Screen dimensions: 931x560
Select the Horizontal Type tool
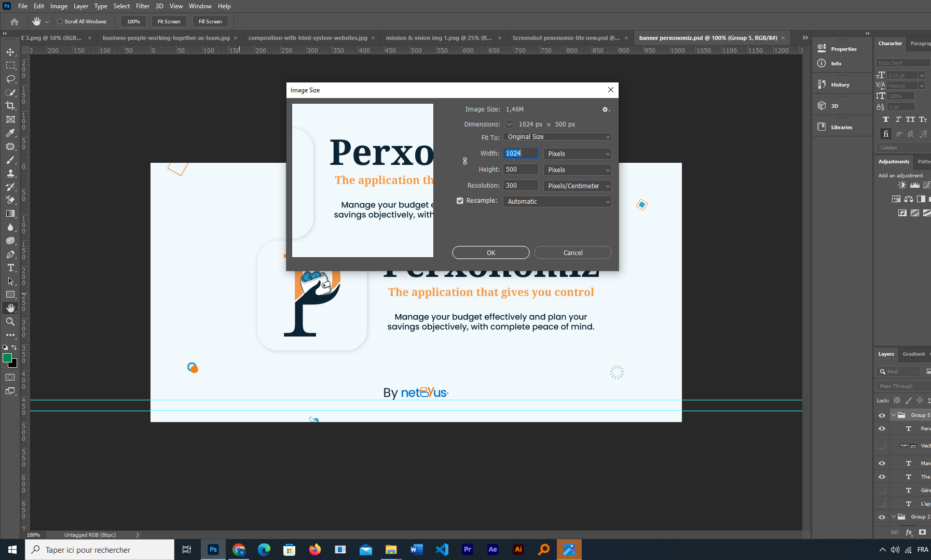click(x=10, y=268)
